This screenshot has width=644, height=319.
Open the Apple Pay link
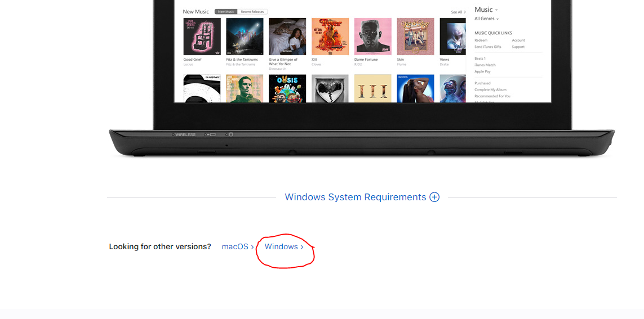point(483,71)
